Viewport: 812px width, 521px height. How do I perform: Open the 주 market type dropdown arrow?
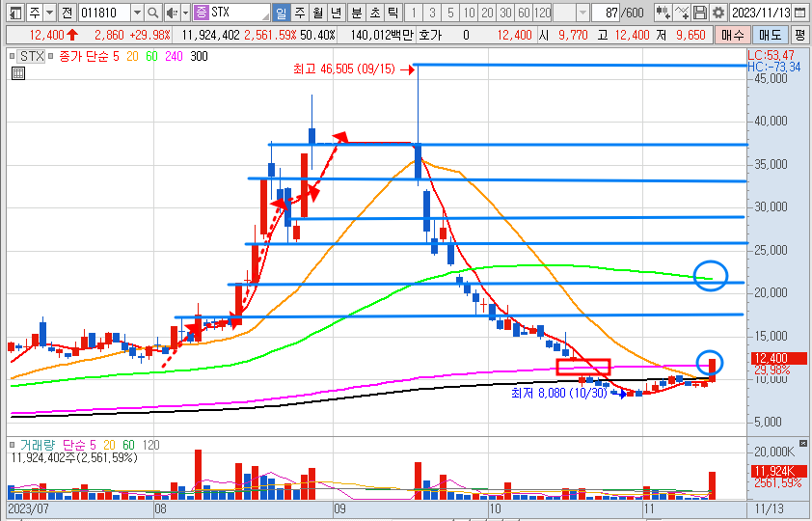[x=50, y=13]
